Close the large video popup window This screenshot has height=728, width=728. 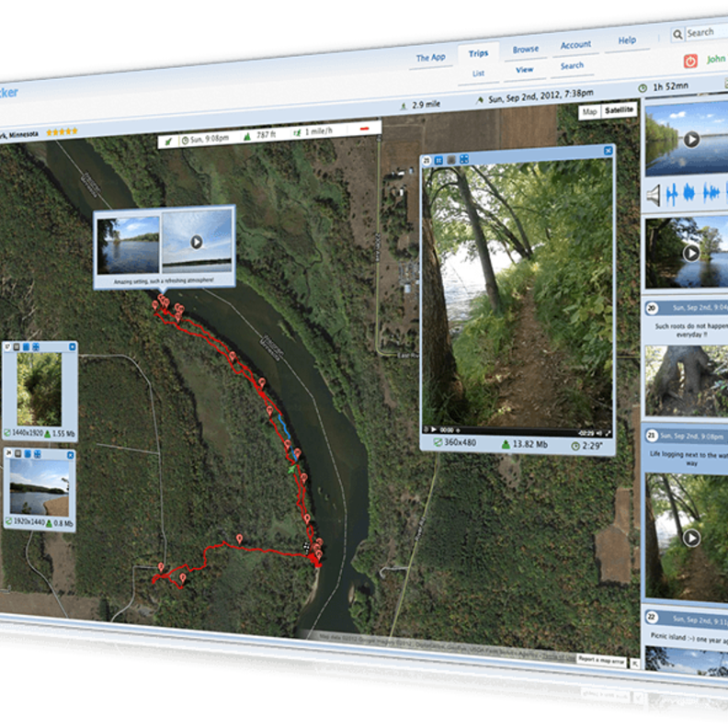click(608, 151)
